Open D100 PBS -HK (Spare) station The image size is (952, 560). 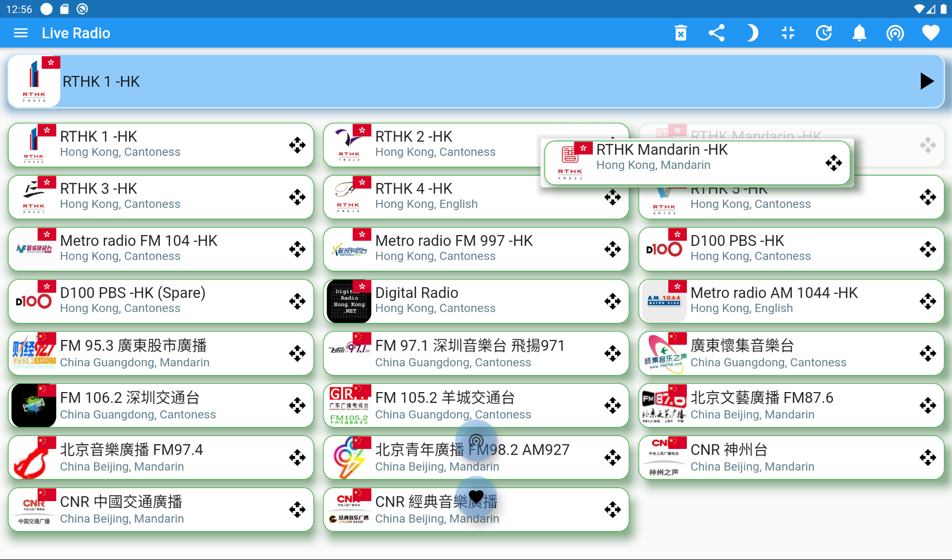click(161, 302)
